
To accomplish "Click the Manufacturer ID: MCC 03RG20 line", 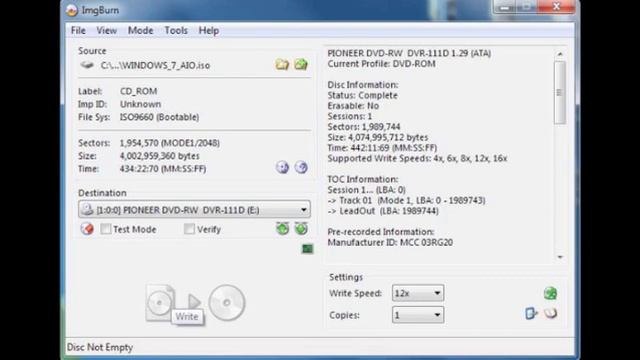I will pyautogui.click(x=390, y=242).
